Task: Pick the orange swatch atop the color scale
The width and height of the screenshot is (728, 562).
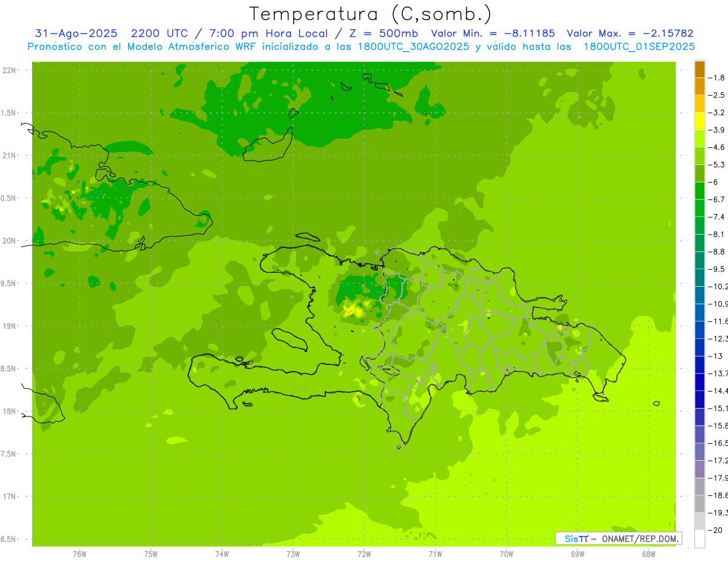Action: (x=699, y=69)
